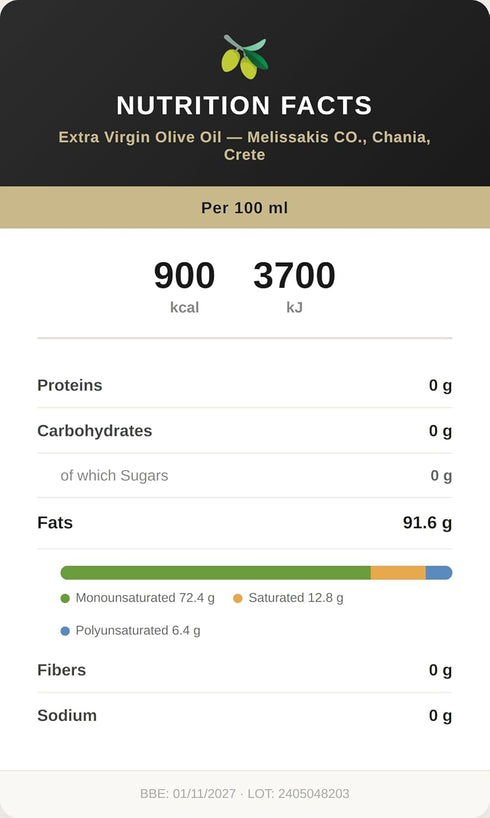Screen dimensions: 490x818
Task: Click the 3700 kJ energy value
Action: 294,287
